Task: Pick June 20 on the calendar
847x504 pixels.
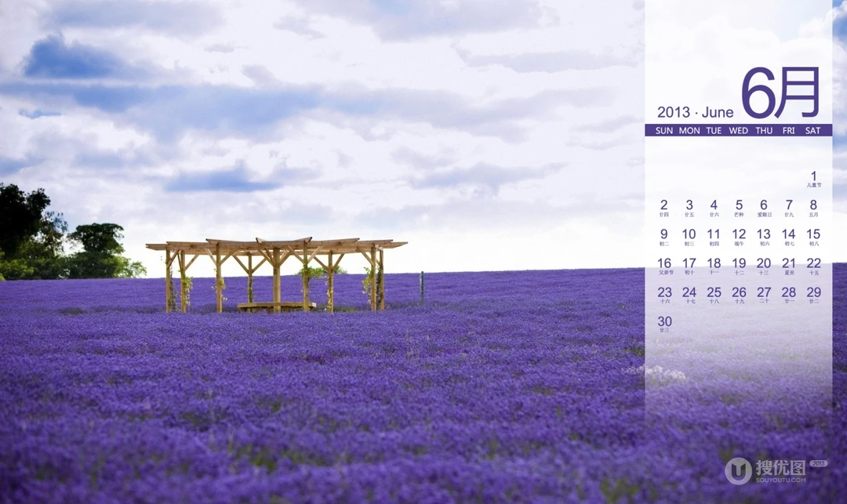Action: [x=764, y=266]
